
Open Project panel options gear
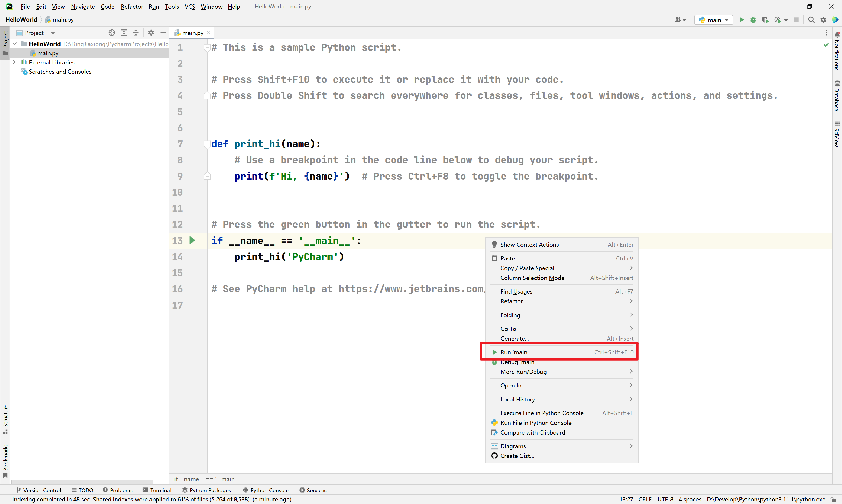151,33
